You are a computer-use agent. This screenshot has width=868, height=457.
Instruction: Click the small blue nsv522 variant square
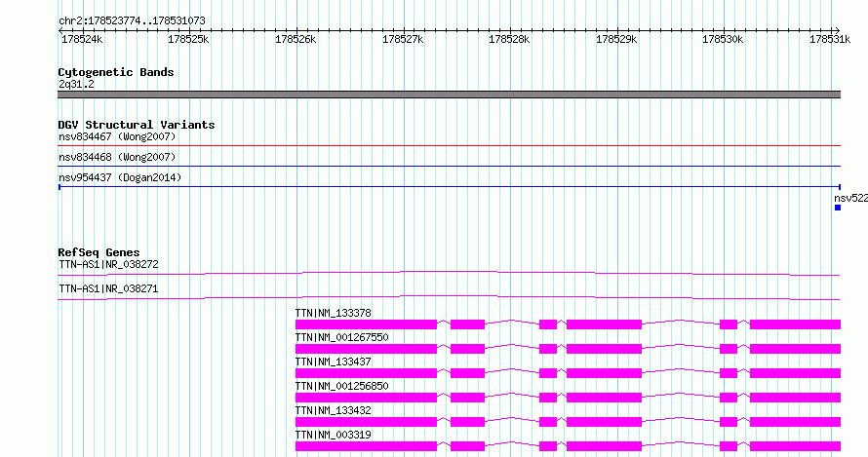tap(838, 208)
